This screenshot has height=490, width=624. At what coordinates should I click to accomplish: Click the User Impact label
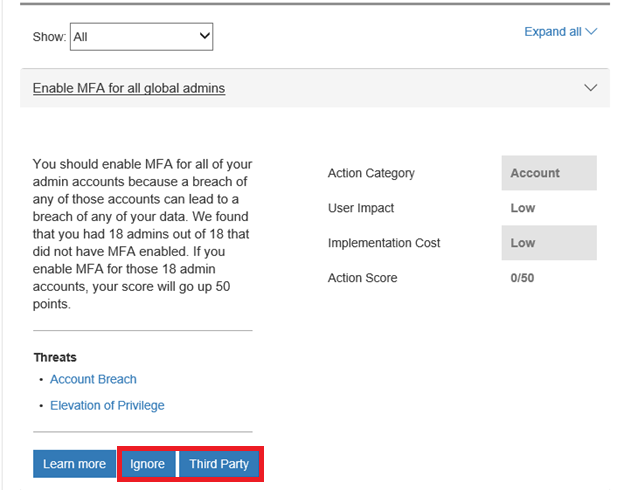coord(361,208)
